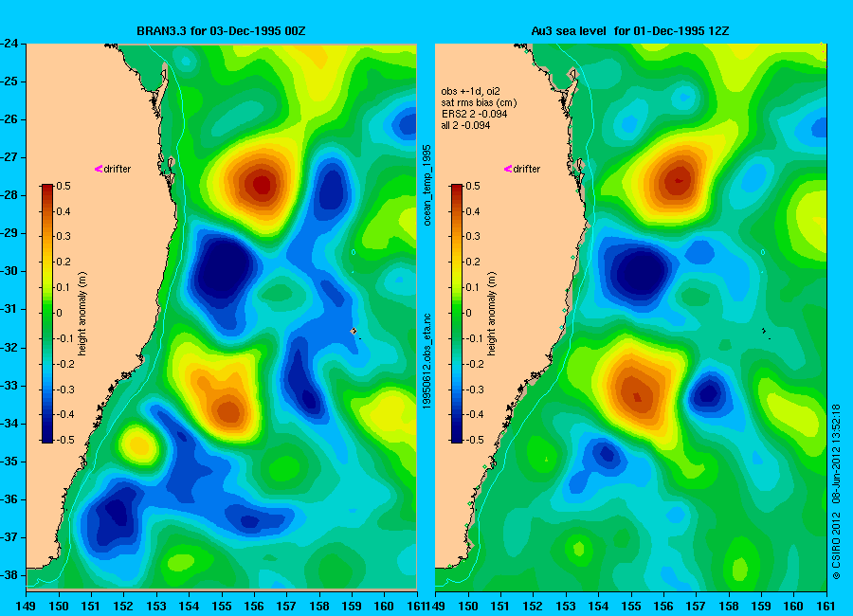Viewport: 853px width, 616px height.
Task: Click the '156' longitude label under left panel
Action: [x=254, y=606]
